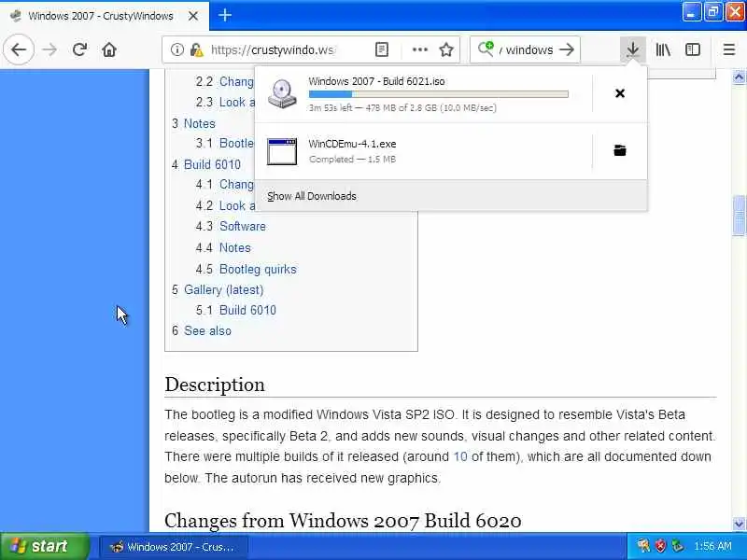Show site information icon in address bar
The height and width of the screenshot is (560, 747).
(177, 49)
